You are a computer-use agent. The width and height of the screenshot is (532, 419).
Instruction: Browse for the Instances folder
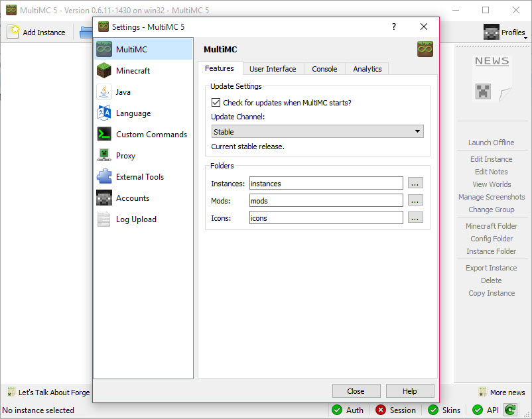[415, 183]
